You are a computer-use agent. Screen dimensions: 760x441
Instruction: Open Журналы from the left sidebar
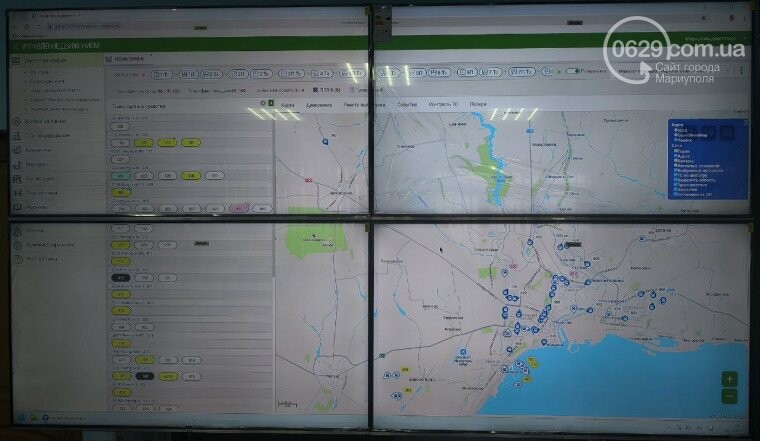pyautogui.click(x=19, y=207)
